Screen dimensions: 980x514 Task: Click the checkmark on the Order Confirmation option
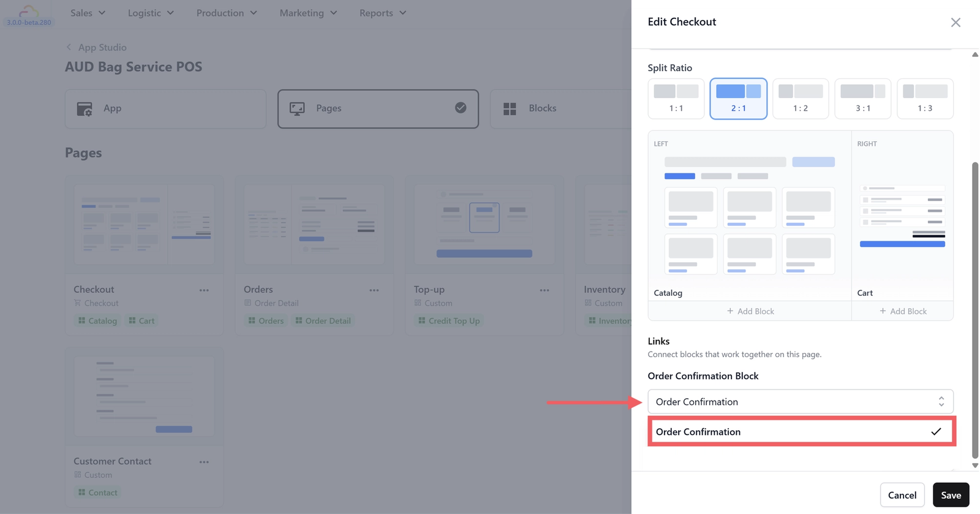936,431
